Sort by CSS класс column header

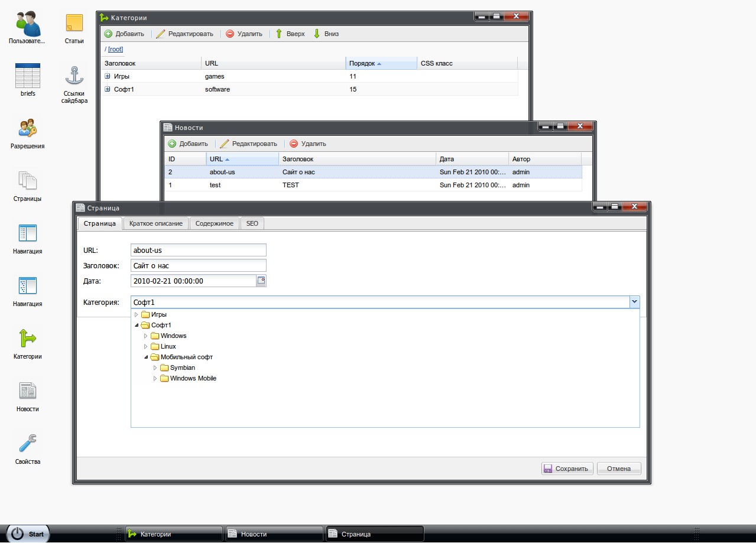click(468, 63)
